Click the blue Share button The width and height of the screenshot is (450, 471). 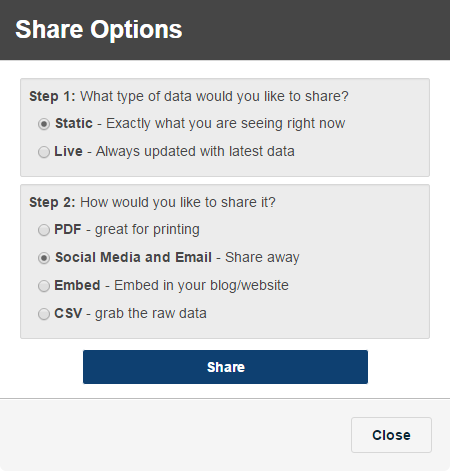[x=225, y=367]
